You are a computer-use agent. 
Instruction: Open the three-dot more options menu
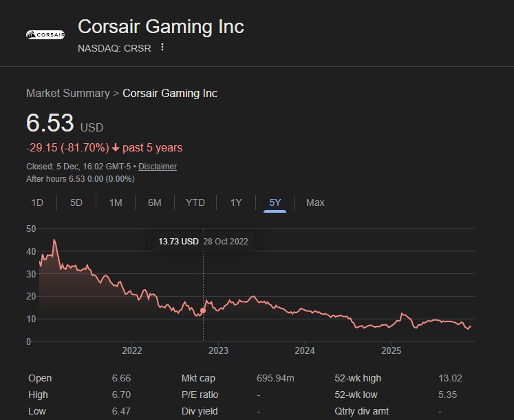coord(162,48)
